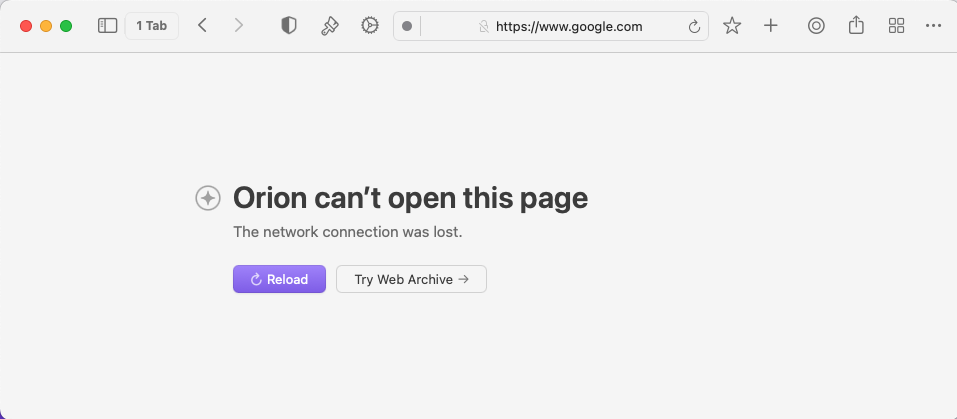Click the insecure lock icon in address bar
The image size is (957, 419).
(x=484, y=26)
